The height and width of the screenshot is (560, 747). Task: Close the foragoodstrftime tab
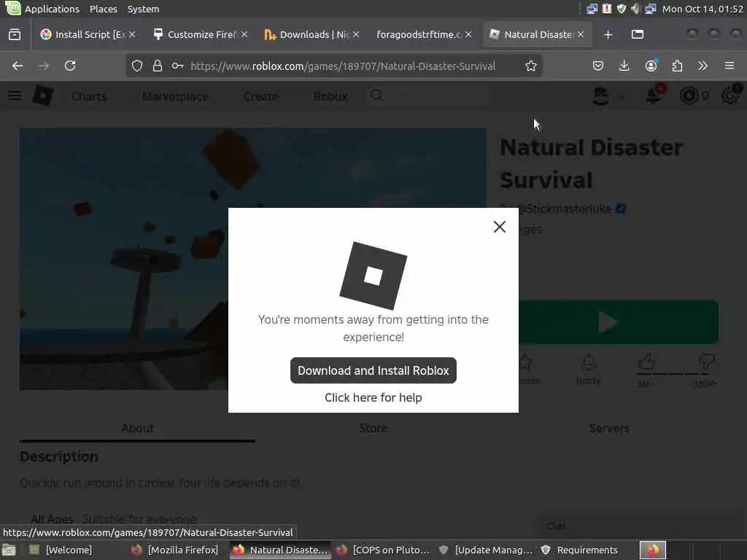pyautogui.click(x=468, y=34)
